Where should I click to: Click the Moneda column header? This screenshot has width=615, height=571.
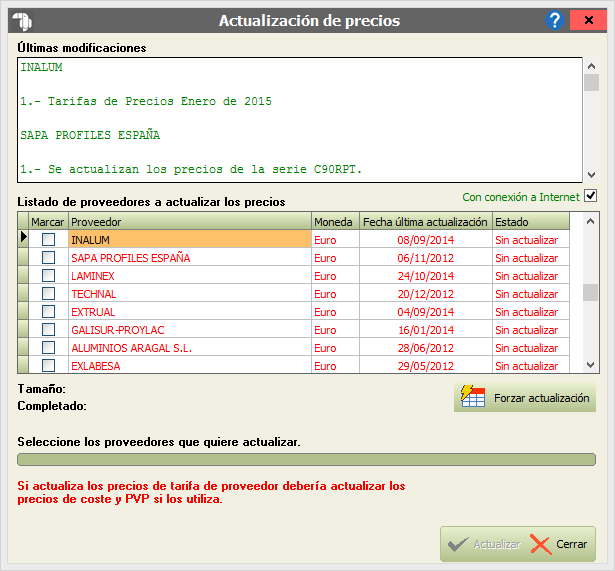pyautogui.click(x=335, y=222)
